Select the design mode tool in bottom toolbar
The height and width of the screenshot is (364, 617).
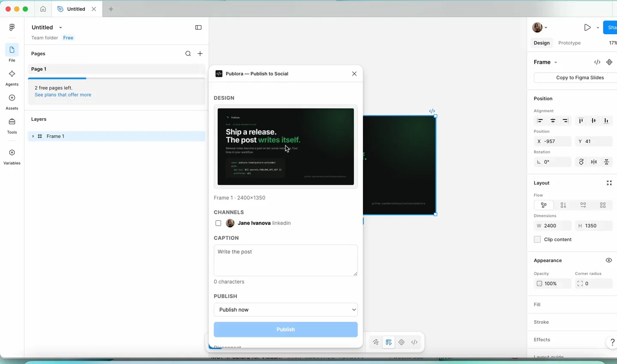pos(389,342)
